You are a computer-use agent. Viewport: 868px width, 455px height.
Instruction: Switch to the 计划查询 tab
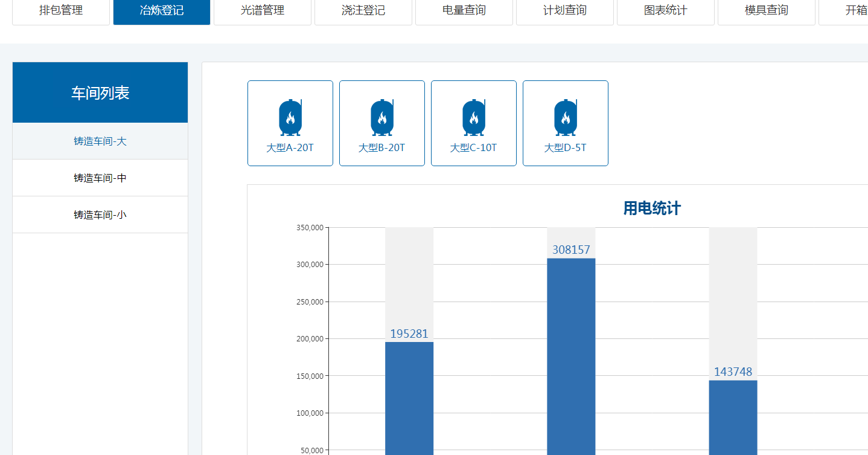[565, 11]
